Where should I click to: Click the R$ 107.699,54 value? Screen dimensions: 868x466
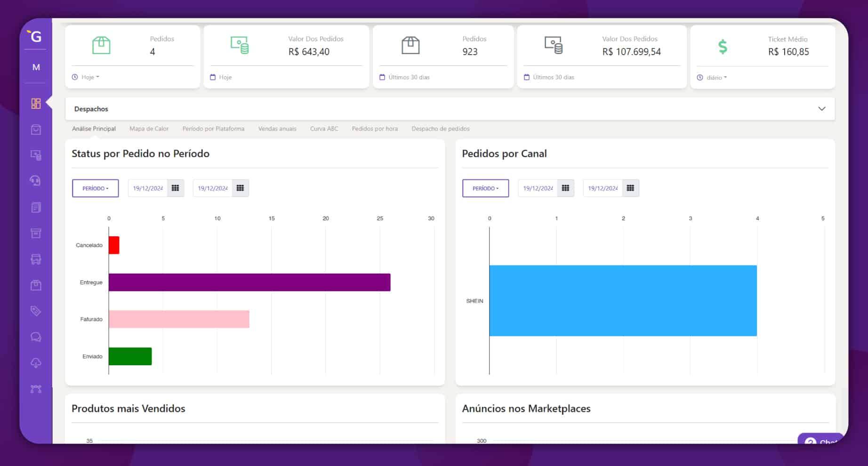click(632, 52)
